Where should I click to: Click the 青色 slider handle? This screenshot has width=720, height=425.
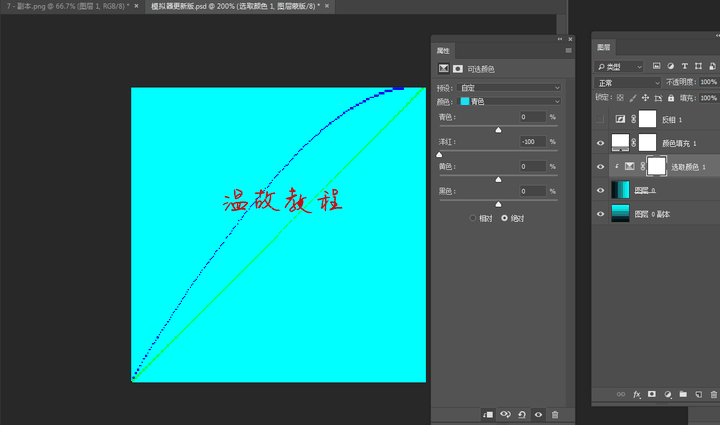point(498,130)
